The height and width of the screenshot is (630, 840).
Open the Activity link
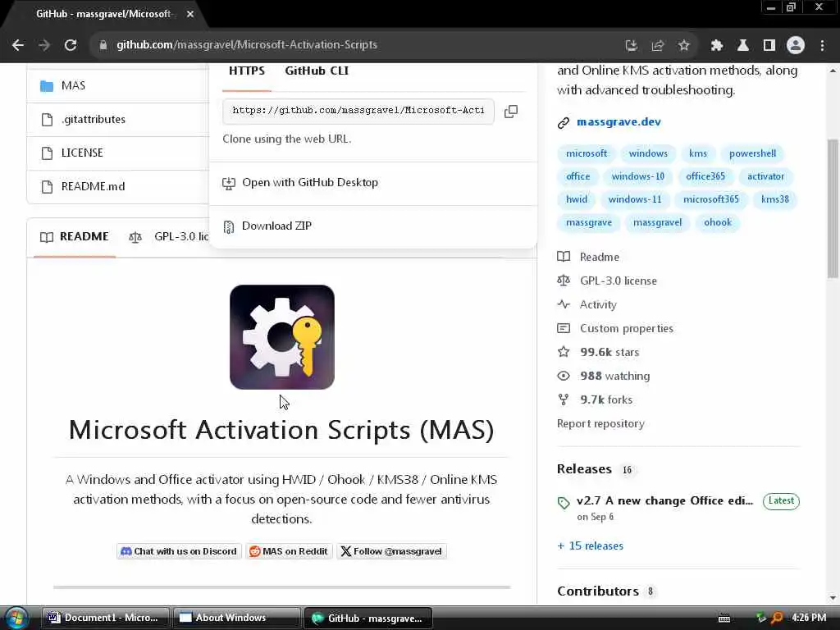pyautogui.click(x=587, y=305)
